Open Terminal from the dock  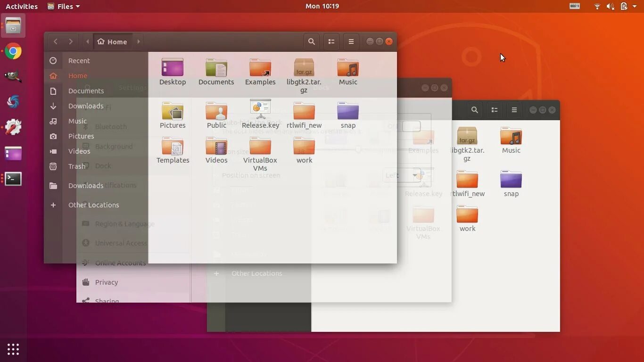point(13,179)
